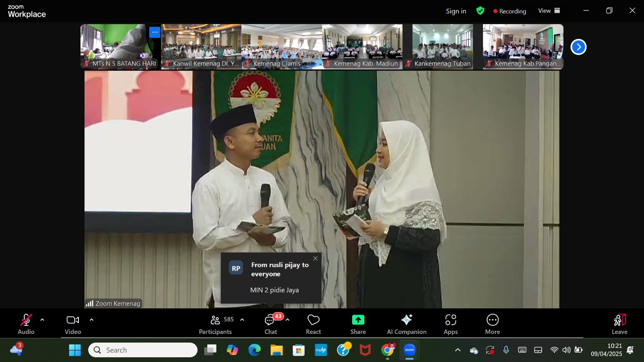Viewport: 644px width, 362px height.
Task: Share your screen with the green Share icon
Action: tap(357, 323)
